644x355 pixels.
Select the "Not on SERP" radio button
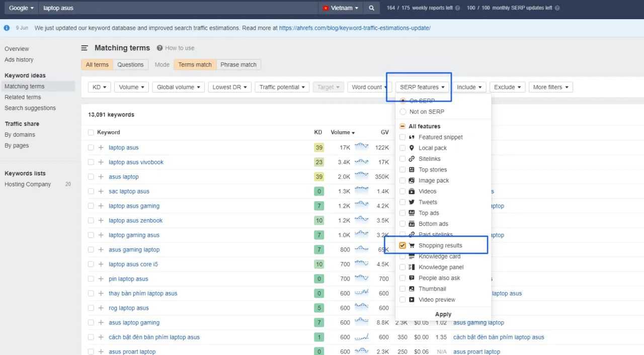click(402, 112)
